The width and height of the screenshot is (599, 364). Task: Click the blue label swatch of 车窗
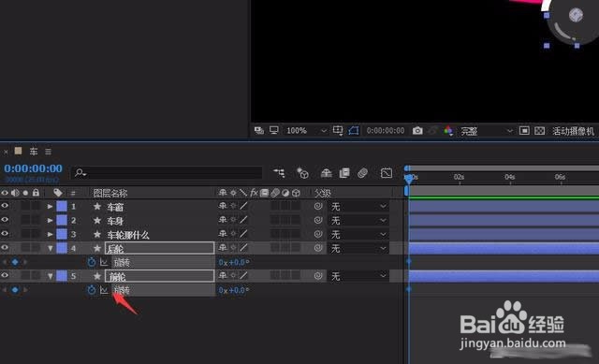pos(62,206)
